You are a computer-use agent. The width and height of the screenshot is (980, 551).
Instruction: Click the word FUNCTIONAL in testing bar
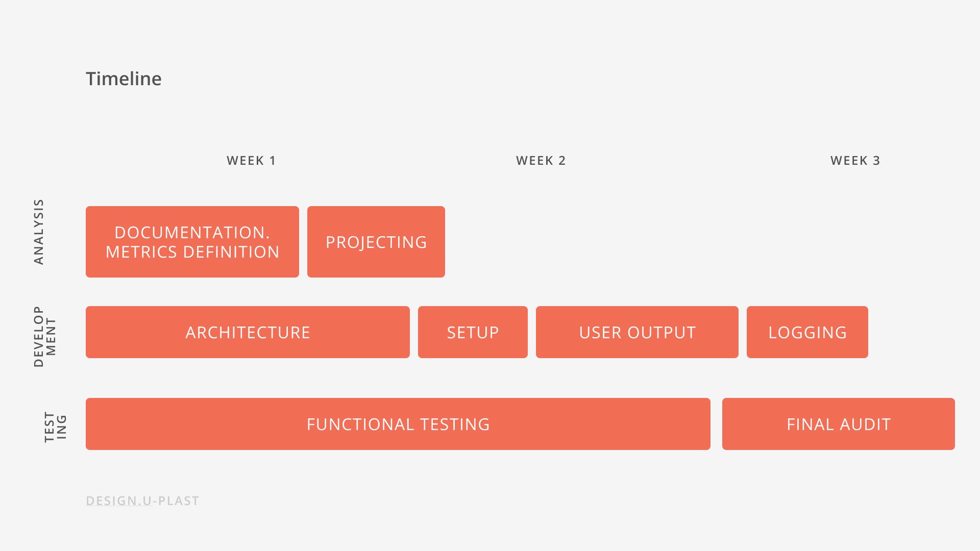click(x=360, y=424)
